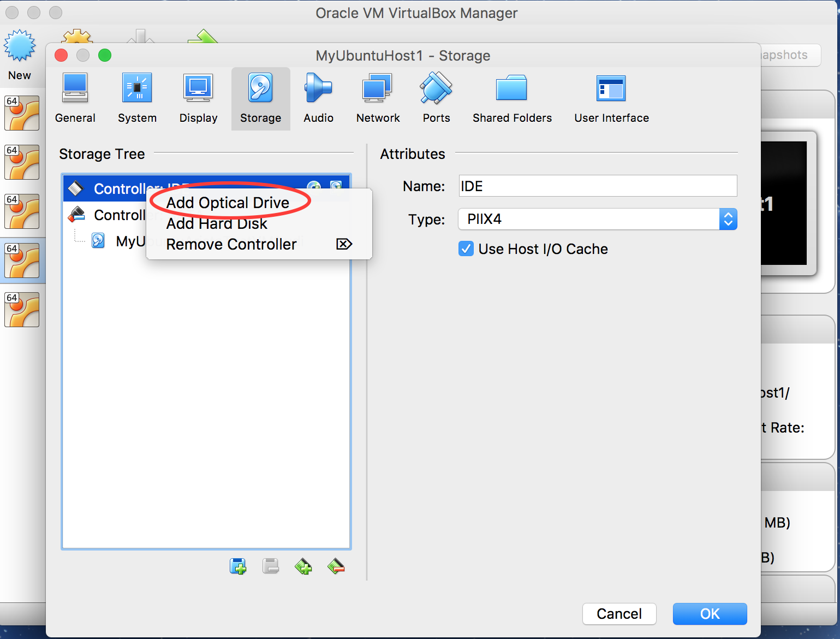Open the Ports settings section
This screenshot has height=639, width=840.
[x=436, y=99]
